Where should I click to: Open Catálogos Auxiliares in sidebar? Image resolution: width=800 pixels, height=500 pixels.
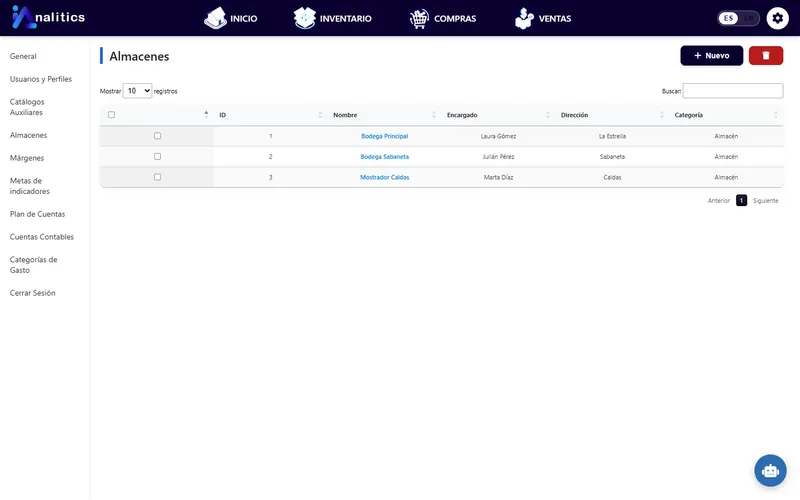pos(27,107)
